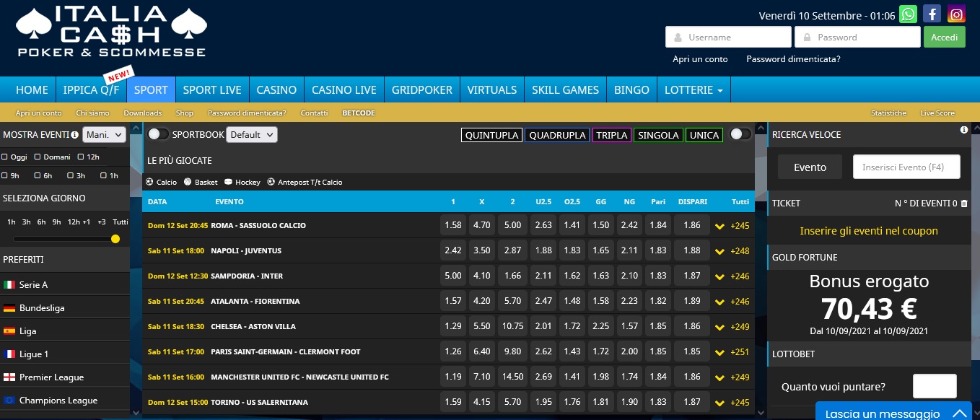Expand markets for Napoli - Juventus

point(719,251)
